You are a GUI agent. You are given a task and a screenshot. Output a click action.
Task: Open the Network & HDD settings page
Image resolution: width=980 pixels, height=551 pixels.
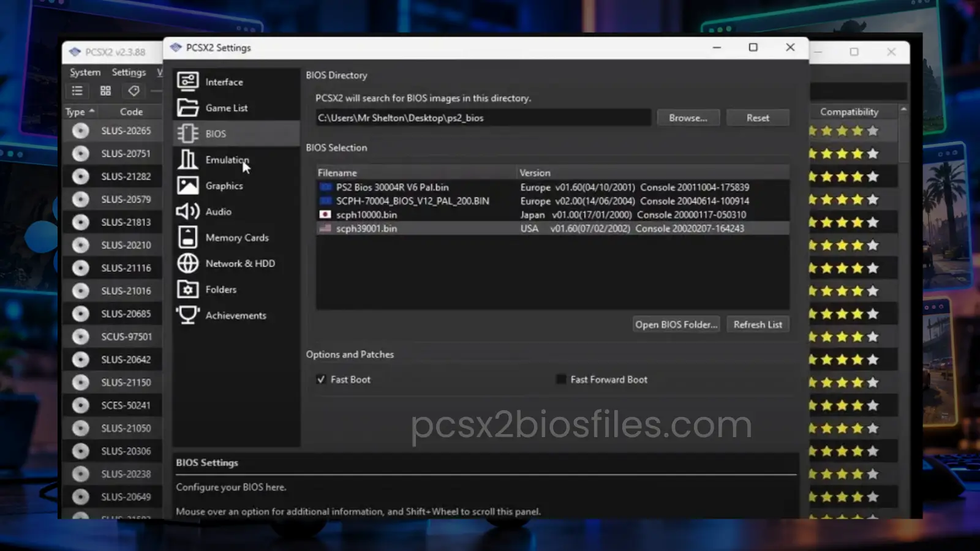[236, 263]
